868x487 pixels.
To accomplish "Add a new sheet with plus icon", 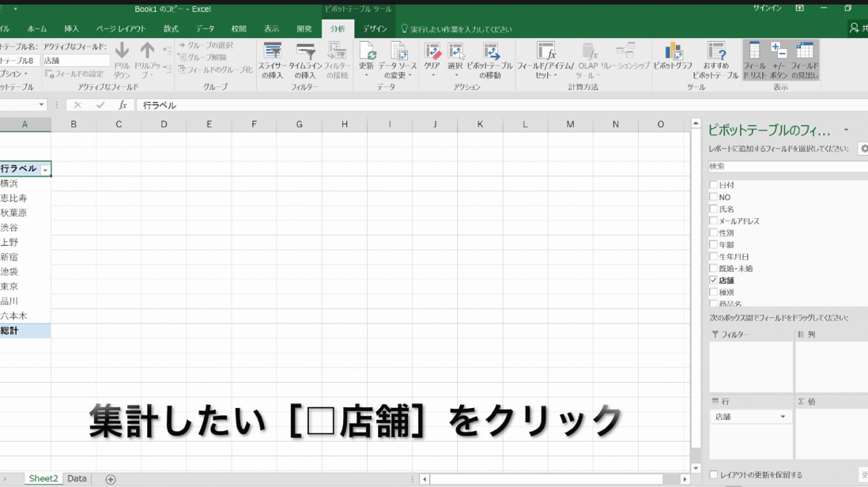I will (x=111, y=479).
